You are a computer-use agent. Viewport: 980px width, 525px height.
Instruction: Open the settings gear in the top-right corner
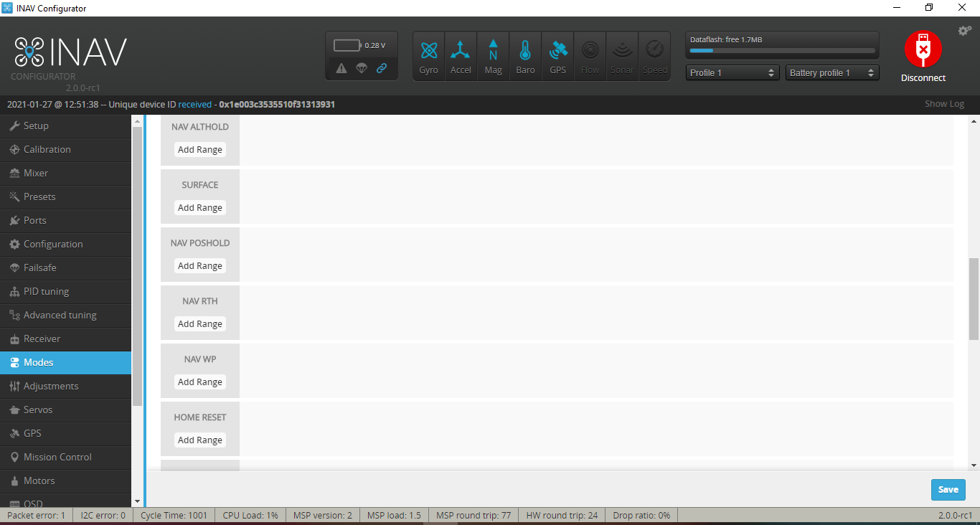click(963, 31)
